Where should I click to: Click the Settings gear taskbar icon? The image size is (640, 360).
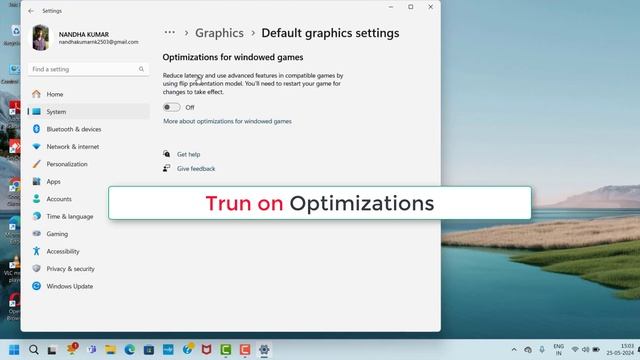pos(264,349)
